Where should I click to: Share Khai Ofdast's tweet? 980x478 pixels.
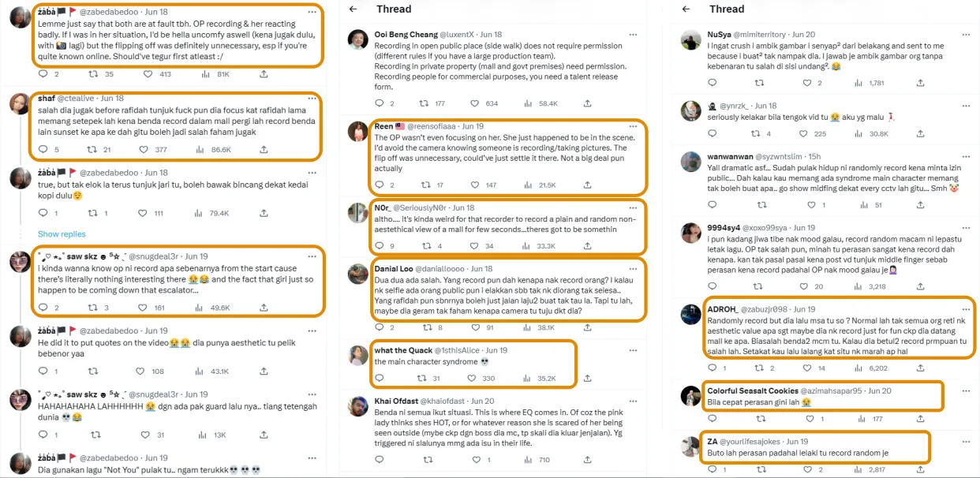click(586, 459)
